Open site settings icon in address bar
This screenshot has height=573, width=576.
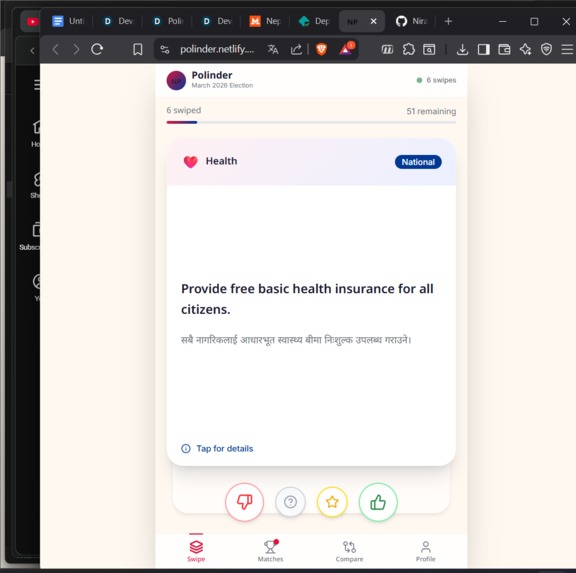165,49
